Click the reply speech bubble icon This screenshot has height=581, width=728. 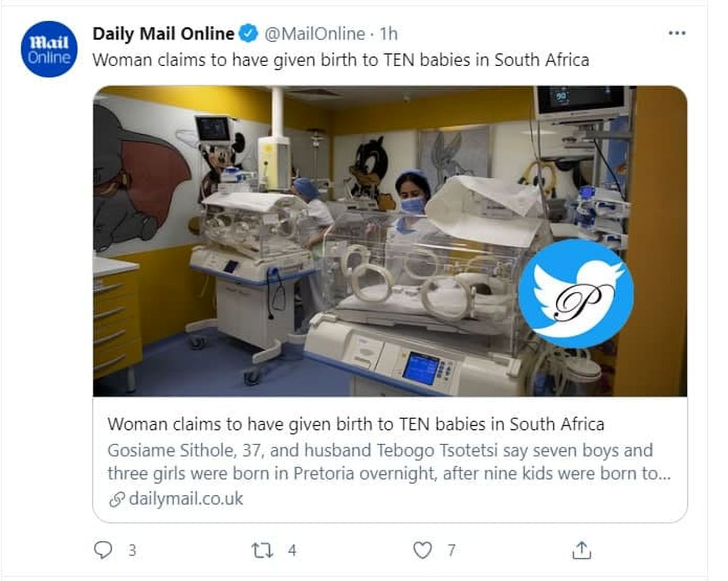[104, 550]
